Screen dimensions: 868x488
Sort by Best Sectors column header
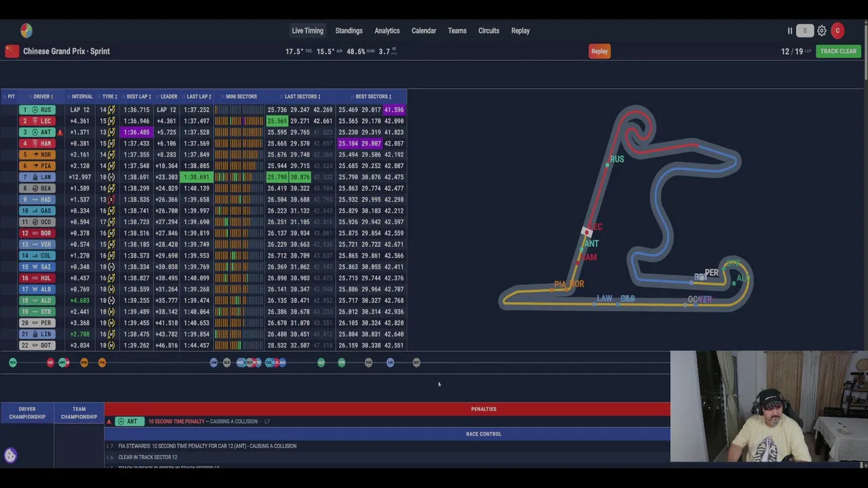(x=373, y=96)
